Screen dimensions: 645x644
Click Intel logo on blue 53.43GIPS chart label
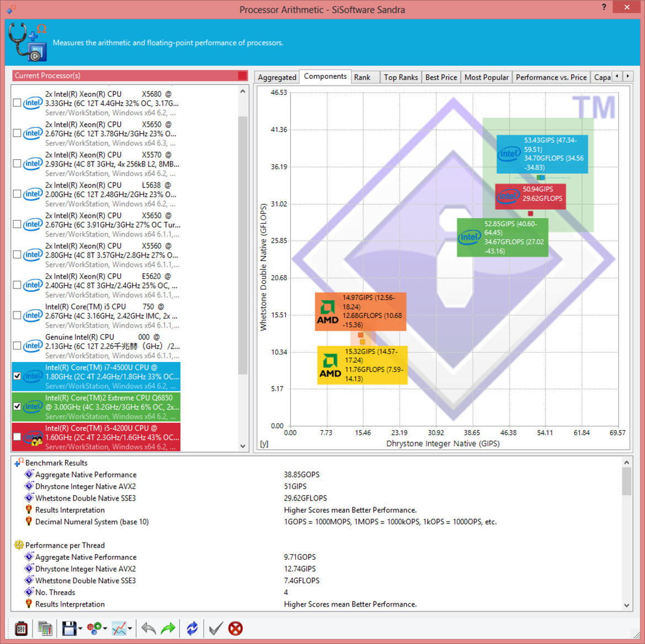509,154
